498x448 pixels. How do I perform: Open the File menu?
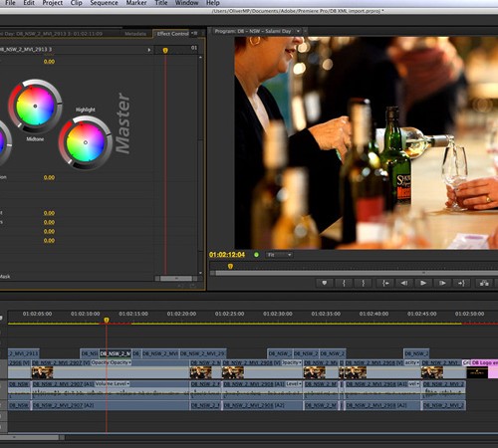[x=10, y=3]
